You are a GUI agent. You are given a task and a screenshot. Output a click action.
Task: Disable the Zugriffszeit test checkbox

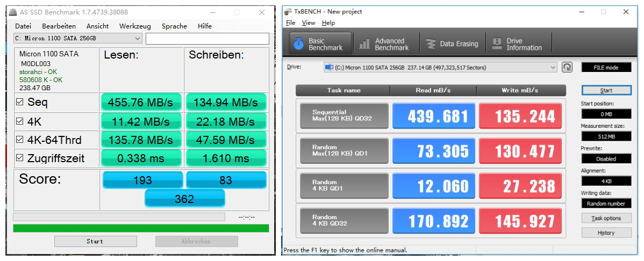click(x=20, y=159)
